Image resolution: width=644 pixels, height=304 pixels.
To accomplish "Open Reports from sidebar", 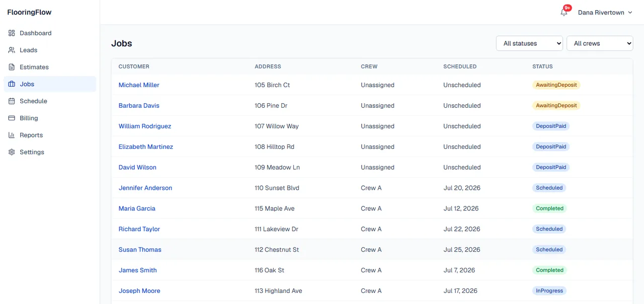I will (50, 135).
